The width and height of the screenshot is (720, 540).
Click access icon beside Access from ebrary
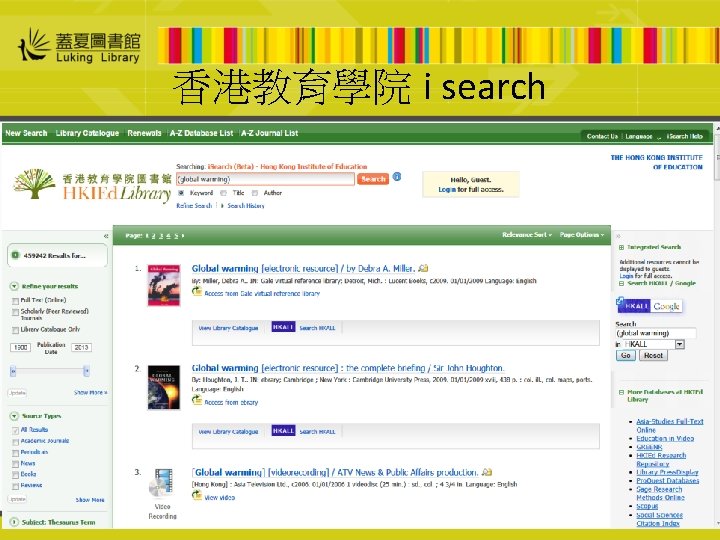197,400
